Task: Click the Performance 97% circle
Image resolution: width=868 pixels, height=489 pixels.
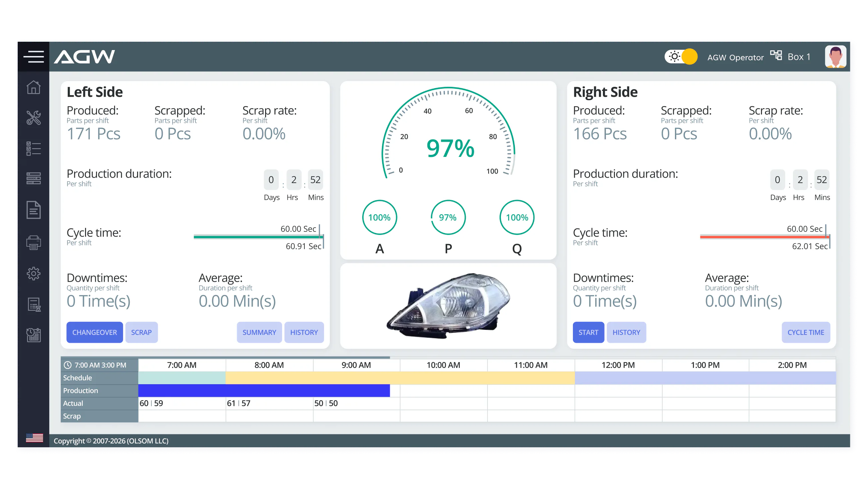Action: click(x=448, y=218)
